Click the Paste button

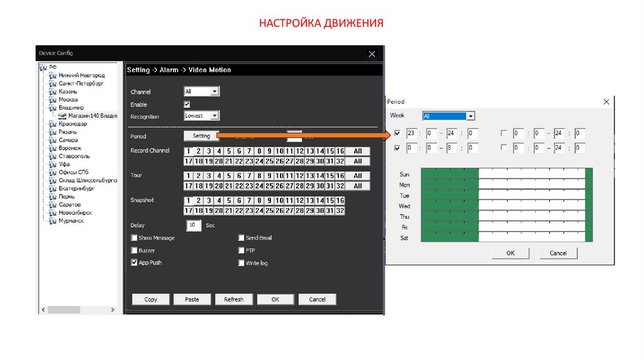[x=192, y=299]
